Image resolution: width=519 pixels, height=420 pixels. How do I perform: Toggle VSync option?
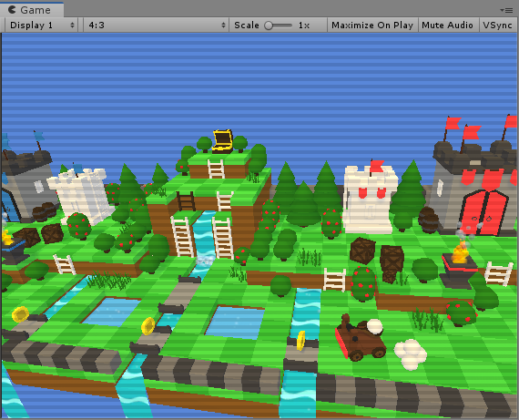click(x=497, y=26)
